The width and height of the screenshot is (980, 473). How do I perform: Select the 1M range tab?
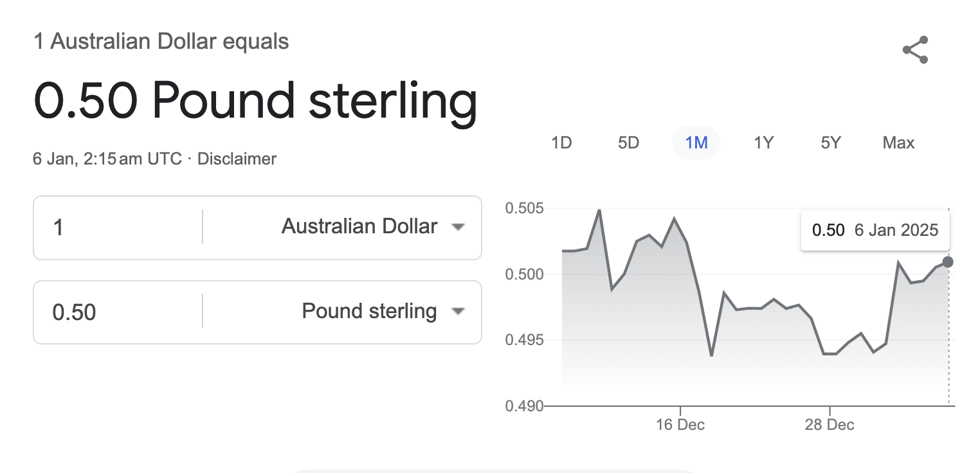pyautogui.click(x=696, y=143)
